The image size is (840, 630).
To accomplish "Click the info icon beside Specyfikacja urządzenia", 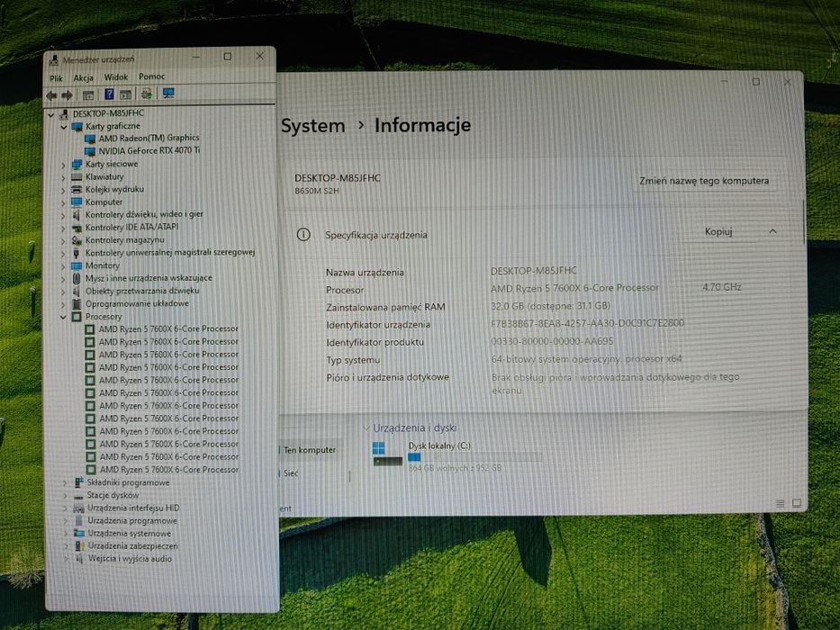I will pos(303,235).
